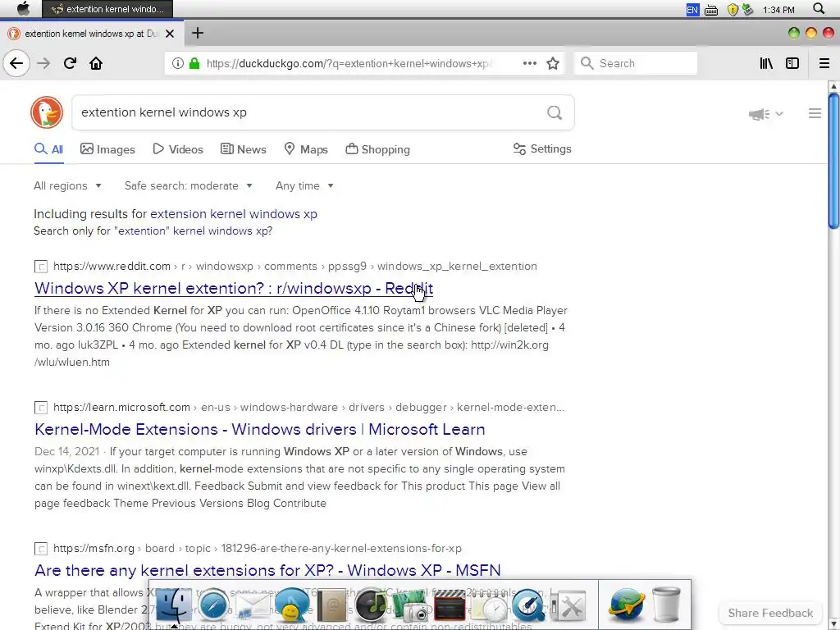Viewport: 840px width, 630px height.
Task: Expand the All regions dropdown
Action: (67, 186)
